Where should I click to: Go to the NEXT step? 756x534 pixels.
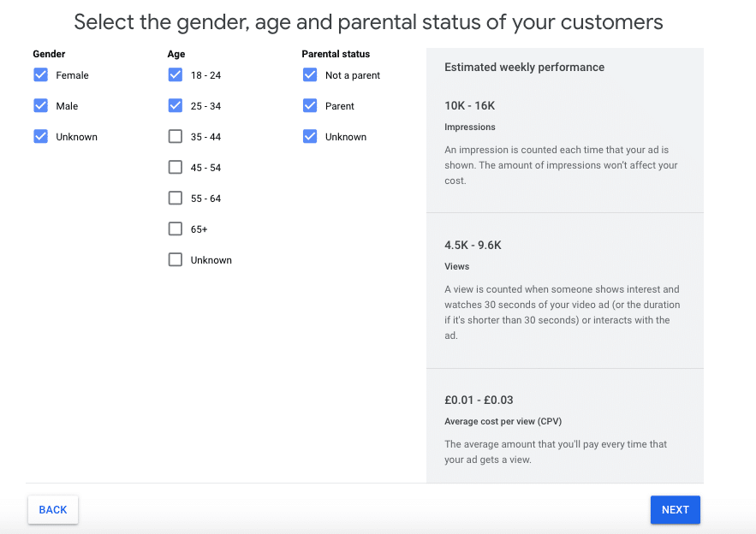[675, 509]
